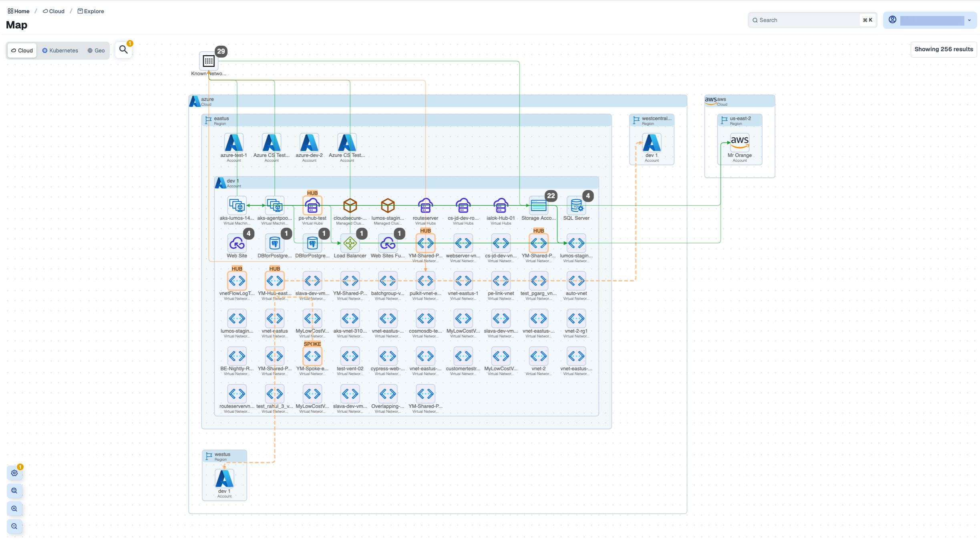Select the ps-vhub-test virtual hub node

(312, 206)
